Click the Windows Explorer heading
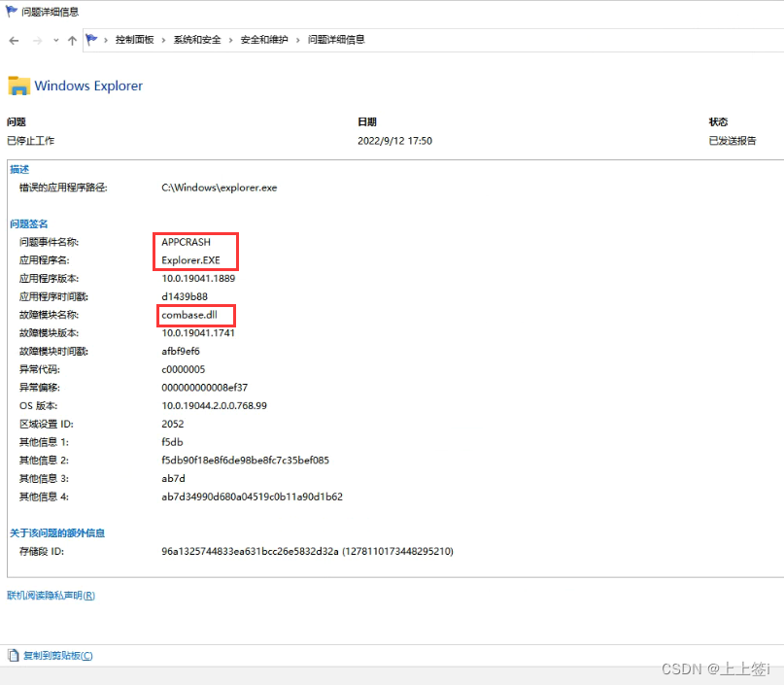Screen dimensions: 784x685 point(88,86)
